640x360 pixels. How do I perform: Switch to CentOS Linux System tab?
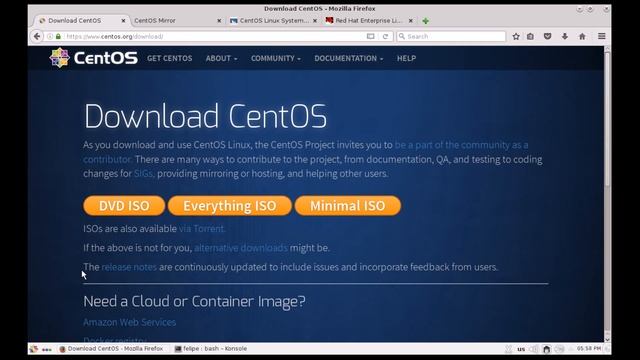click(x=273, y=20)
